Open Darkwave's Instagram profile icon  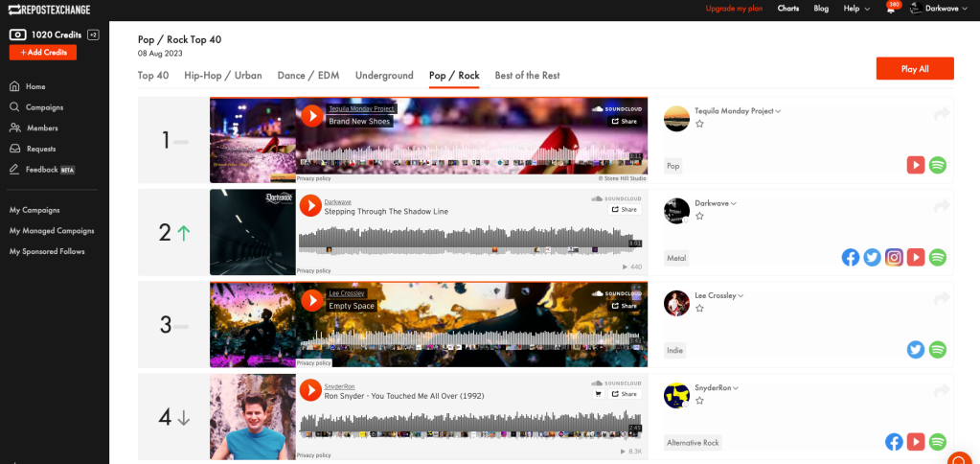(x=894, y=257)
